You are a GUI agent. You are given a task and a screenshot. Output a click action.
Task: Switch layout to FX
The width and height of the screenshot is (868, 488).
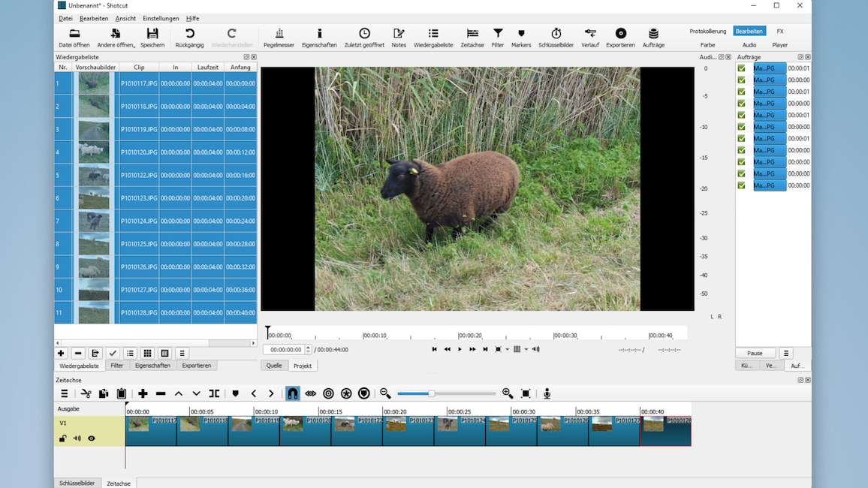coord(780,31)
